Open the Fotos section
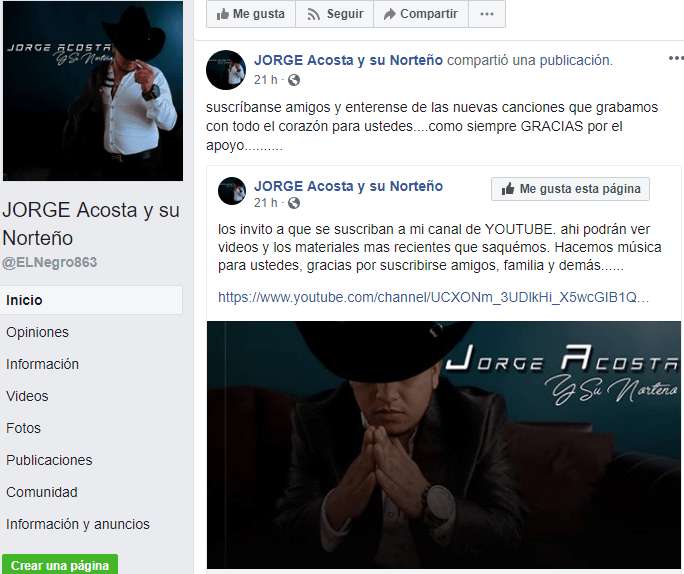684x574 pixels. coord(23,428)
